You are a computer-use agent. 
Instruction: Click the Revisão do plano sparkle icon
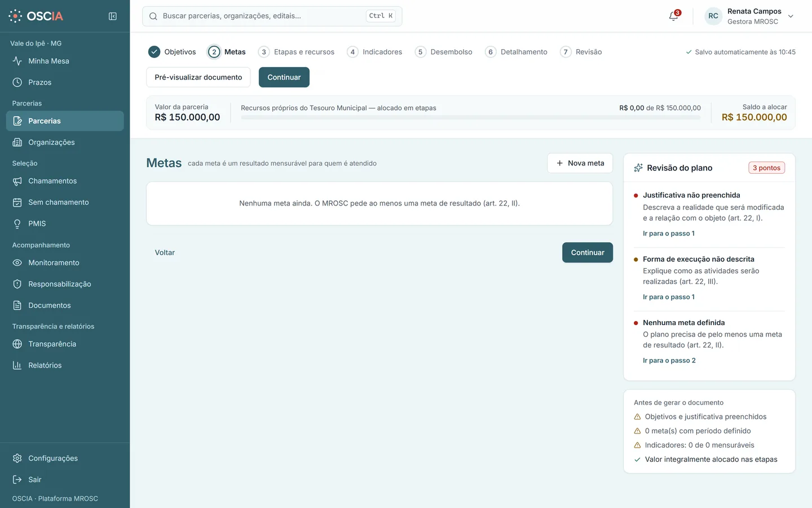tap(638, 168)
